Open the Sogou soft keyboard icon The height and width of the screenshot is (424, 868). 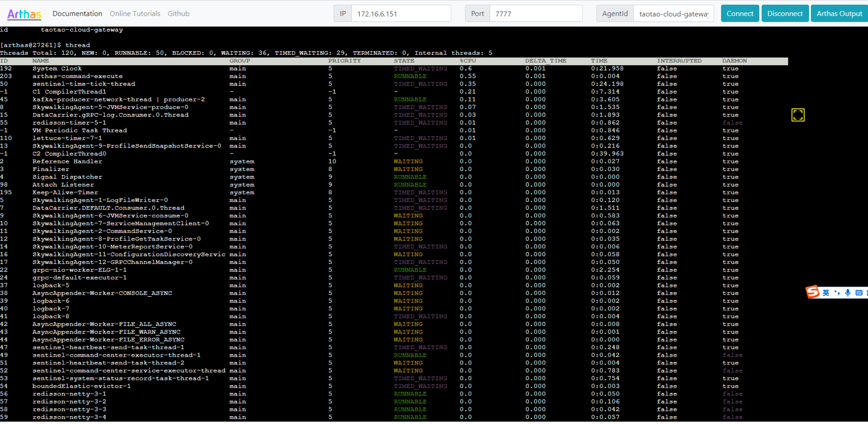pyautogui.click(x=859, y=293)
